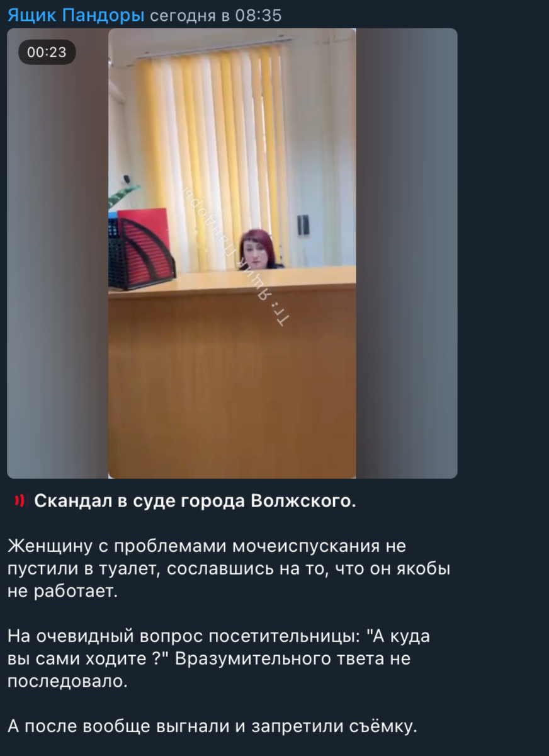Click the 00:23 video duration badge
This screenshot has height=756, width=549.
(x=47, y=52)
